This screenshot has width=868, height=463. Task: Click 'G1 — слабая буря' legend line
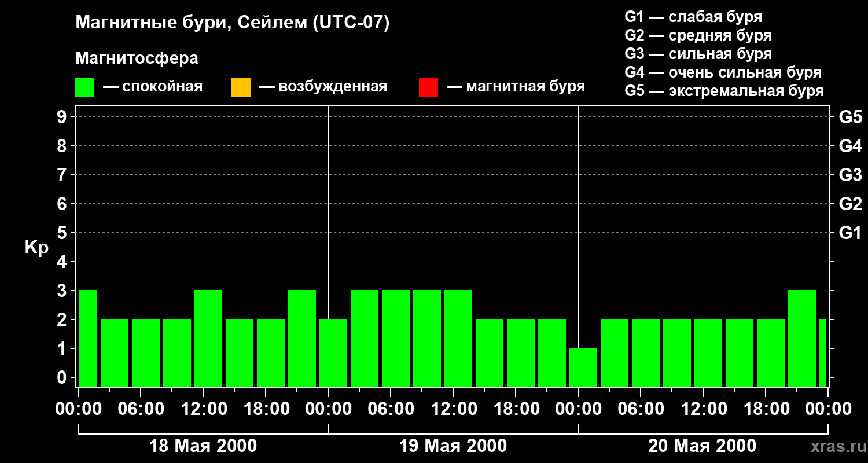693,17
